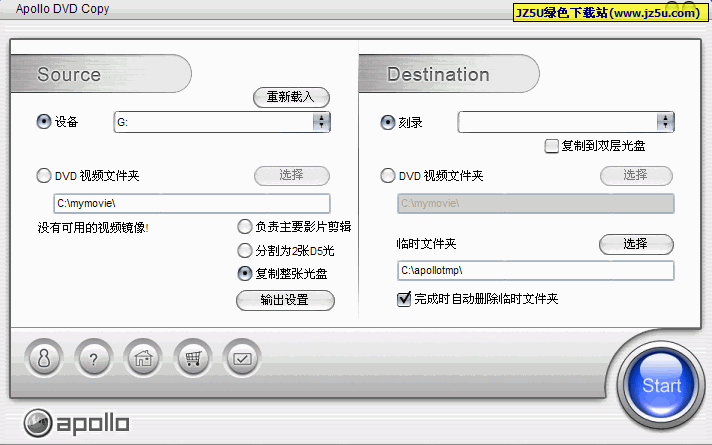The width and height of the screenshot is (712, 445).
Task: Click the Source header label
Action: tap(69, 74)
